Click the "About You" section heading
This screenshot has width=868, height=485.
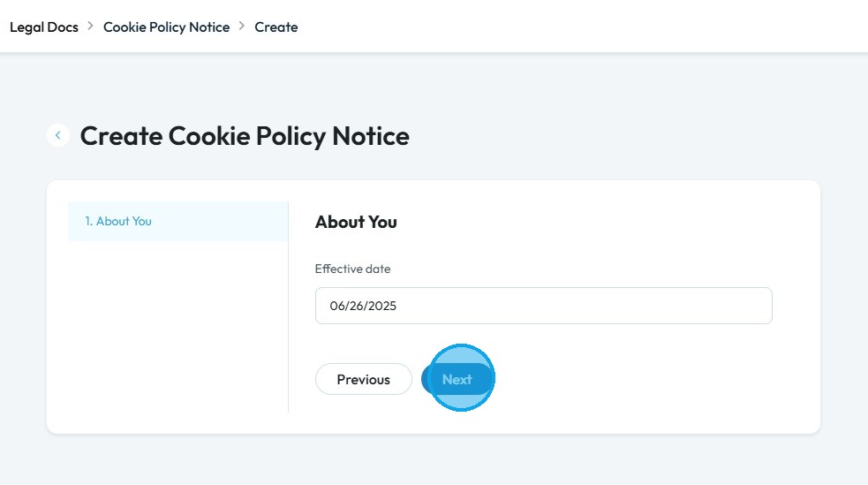point(356,222)
